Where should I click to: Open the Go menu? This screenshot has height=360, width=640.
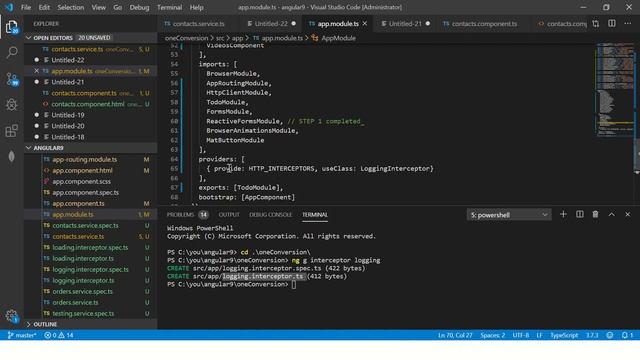tap(118, 7)
